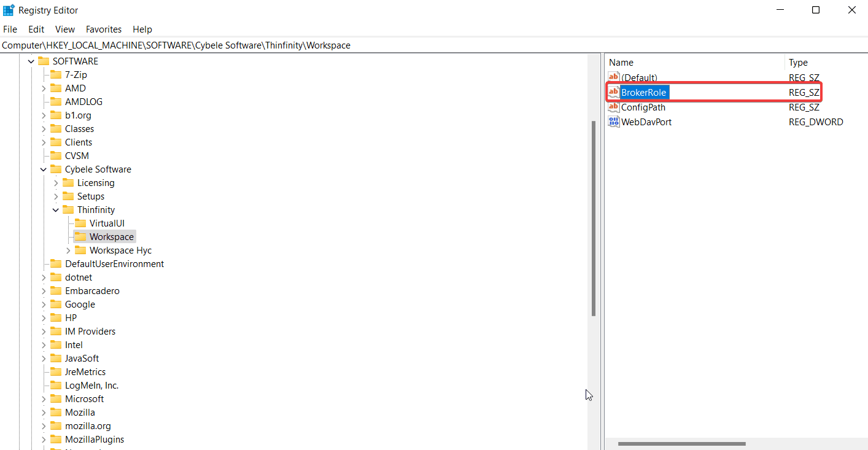Click the Intel folder icon
The width and height of the screenshot is (868, 450).
coord(56,345)
